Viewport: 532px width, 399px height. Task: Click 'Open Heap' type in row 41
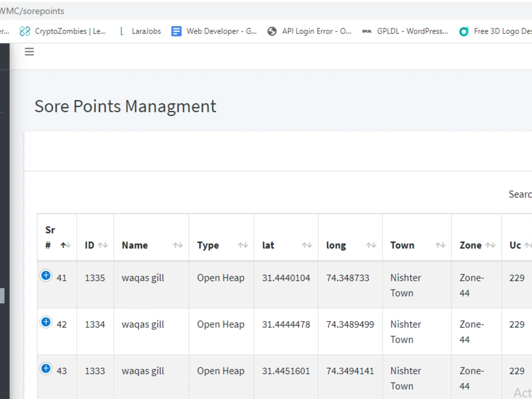(x=221, y=278)
